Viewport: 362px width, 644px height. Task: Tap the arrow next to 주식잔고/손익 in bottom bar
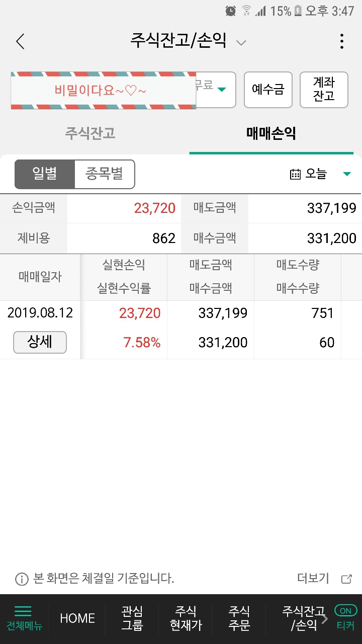tap(325, 618)
